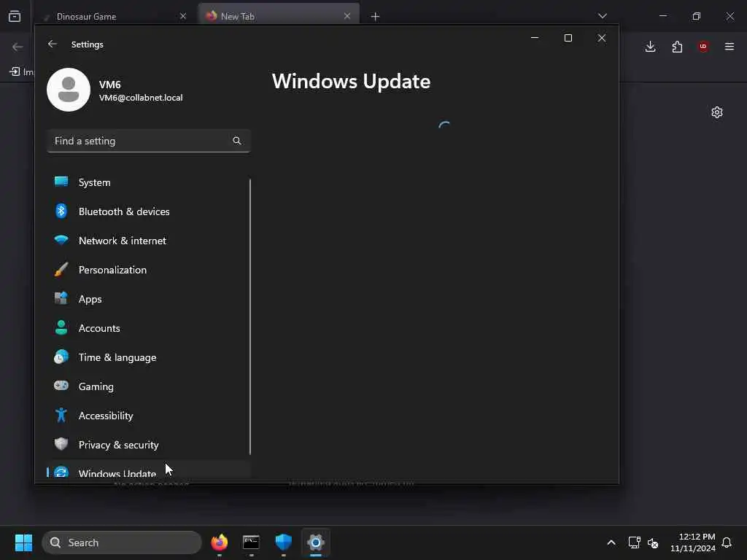Screen dimensions: 747x560
Task: Click the New Tab page gear icon
Action: pyautogui.click(x=717, y=112)
